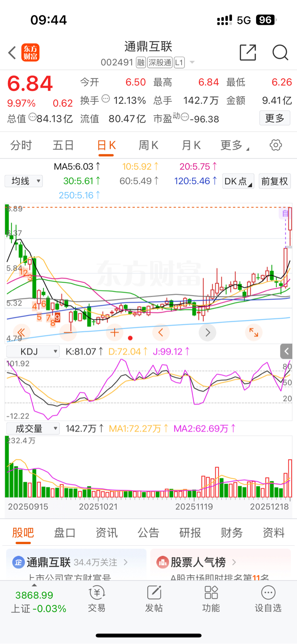Open the 东方财富 logo icon

click(30, 53)
